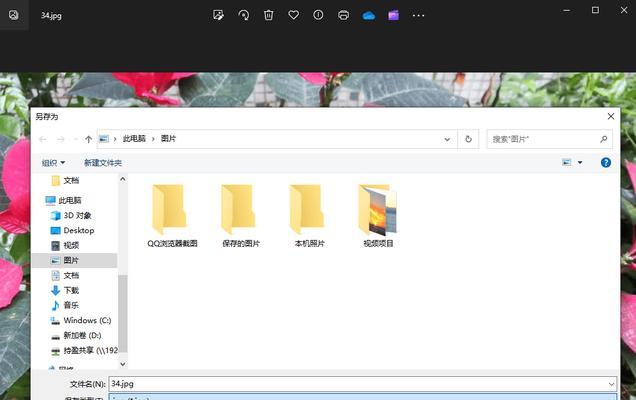This screenshot has width=636, height=400.
Task: Select the 保存的图片 folder
Action: 241,216
